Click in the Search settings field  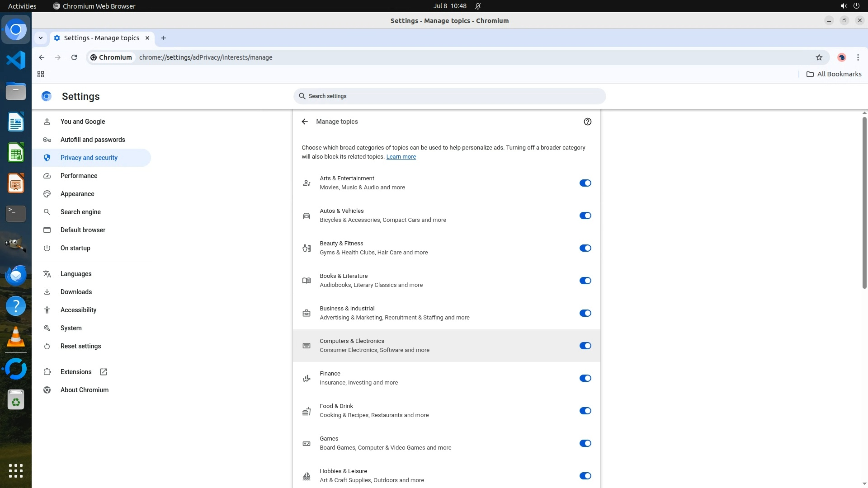point(449,96)
